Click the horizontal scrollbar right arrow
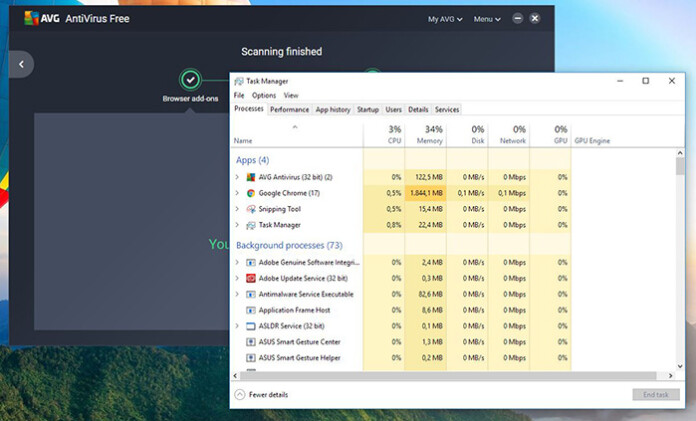 [671, 376]
